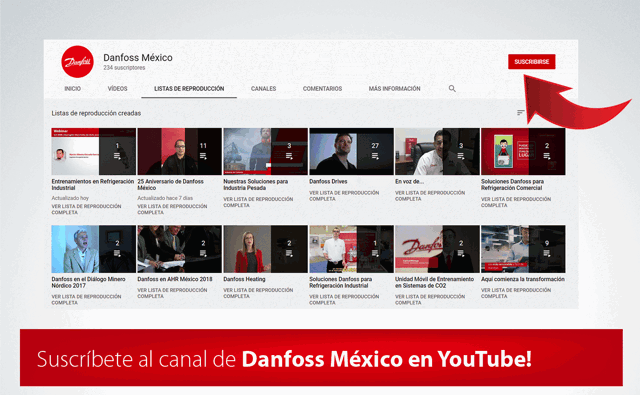Click Unidad Móvil de Entrenamiento en Sistemas de CO2 title
Image resolution: width=640 pixels, height=395 pixels.
(x=434, y=282)
